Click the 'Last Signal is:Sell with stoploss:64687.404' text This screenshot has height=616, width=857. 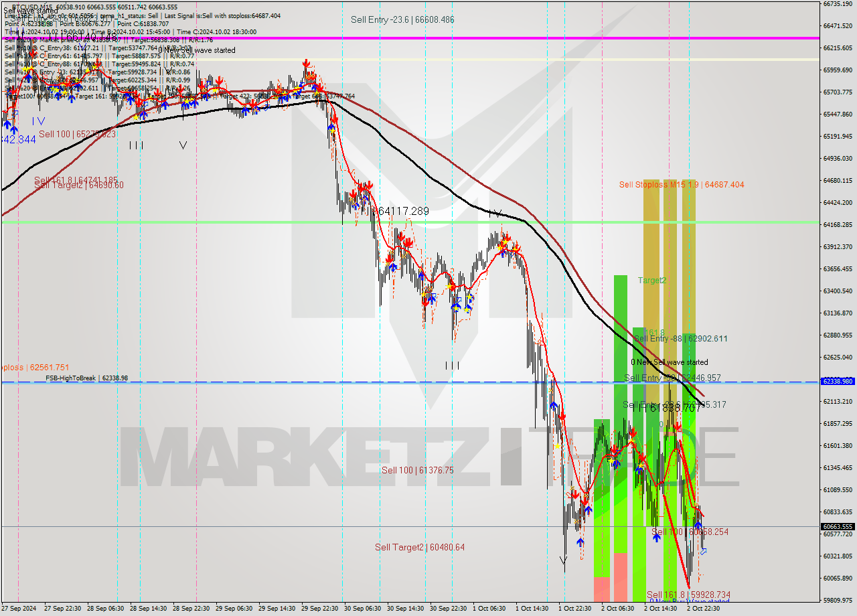(223, 15)
